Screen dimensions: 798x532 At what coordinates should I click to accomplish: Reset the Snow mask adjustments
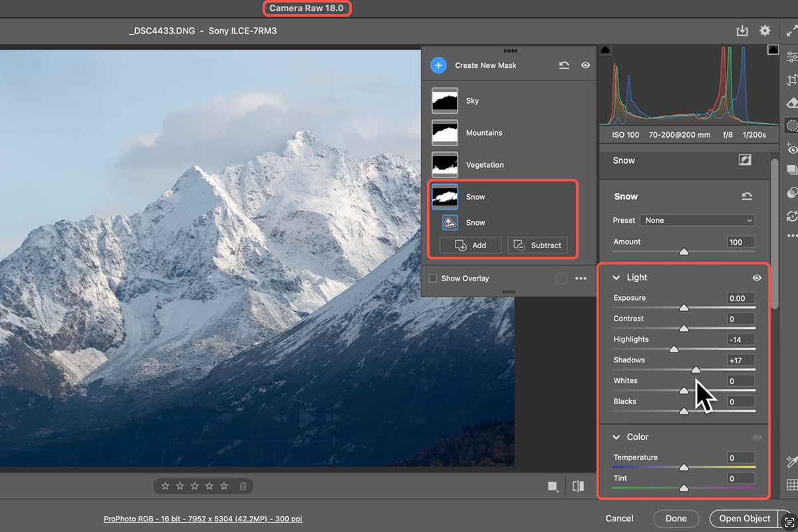[747, 196]
